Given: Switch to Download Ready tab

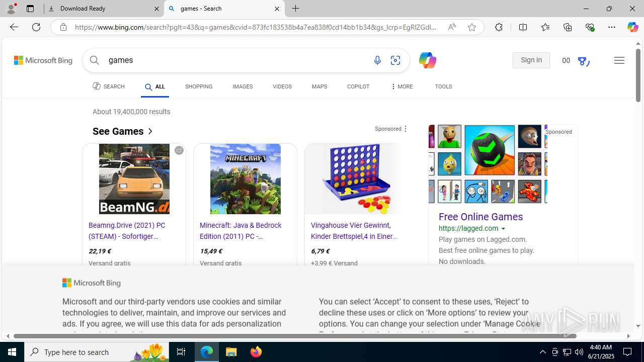Looking at the screenshot, I should click(104, 9).
